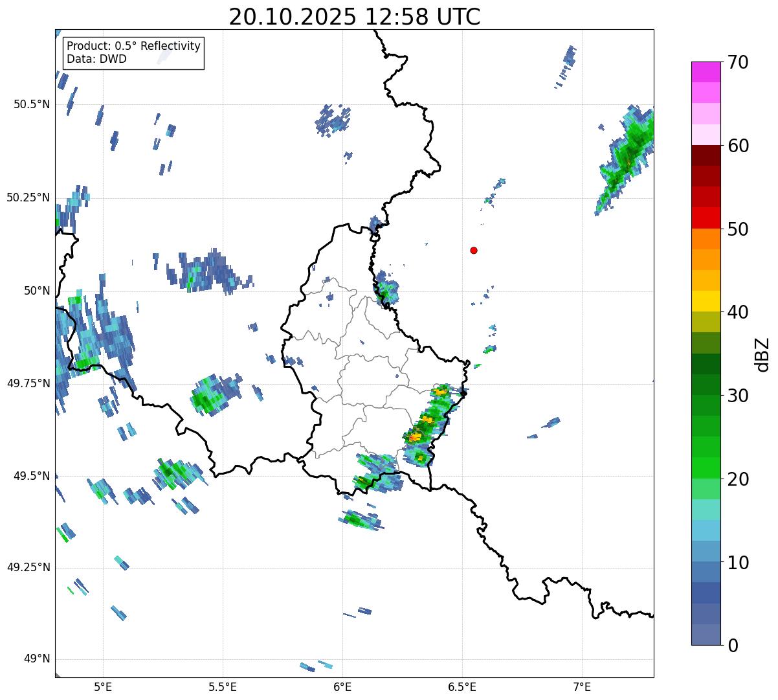Screen dimensions: 778x700
Task: Click the 50°N latitude label
Action: click(x=37, y=291)
